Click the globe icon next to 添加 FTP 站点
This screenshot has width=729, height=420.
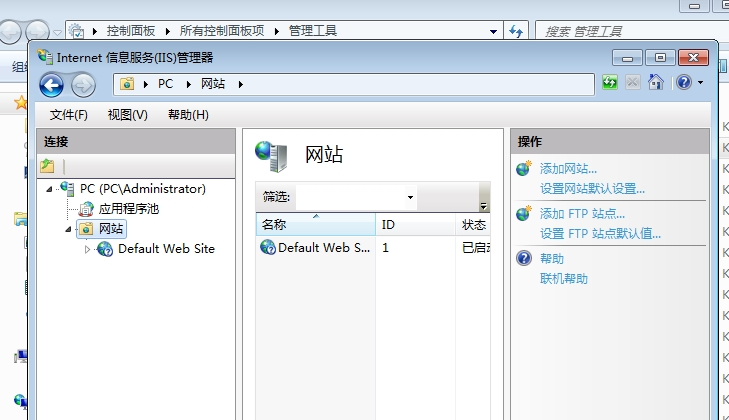click(524, 213)
